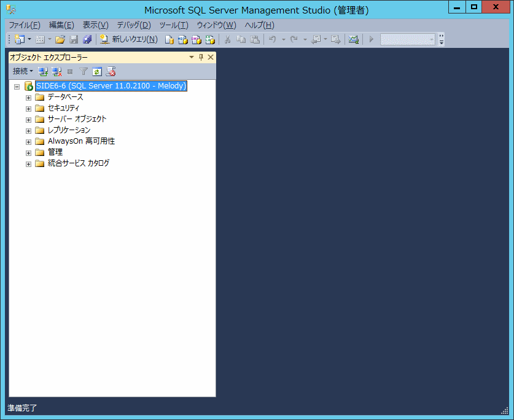
Task: Select the 統合サービス カタログ tree item
Action: point(79,163)
